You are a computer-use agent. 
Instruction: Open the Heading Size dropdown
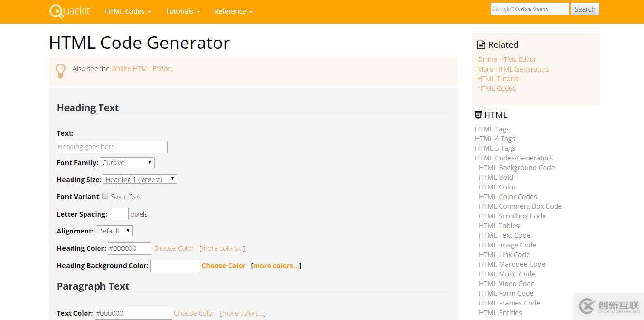[x=140, y=178]
